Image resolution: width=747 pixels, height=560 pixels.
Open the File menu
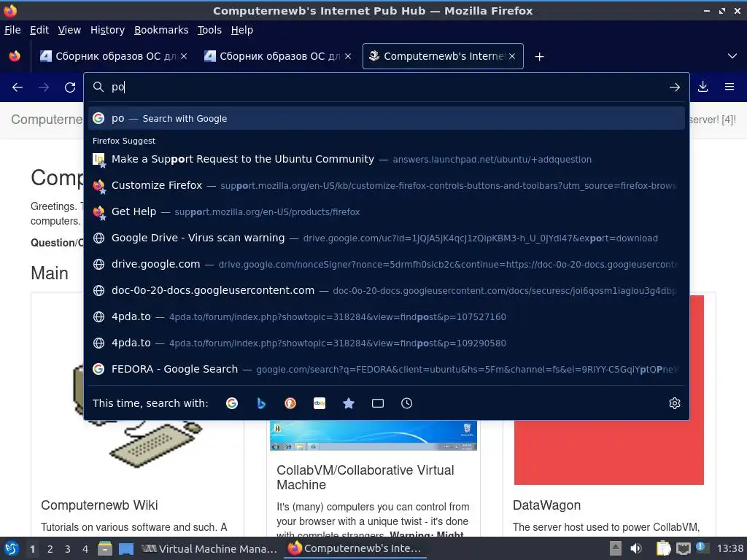[x=12, y=30]
